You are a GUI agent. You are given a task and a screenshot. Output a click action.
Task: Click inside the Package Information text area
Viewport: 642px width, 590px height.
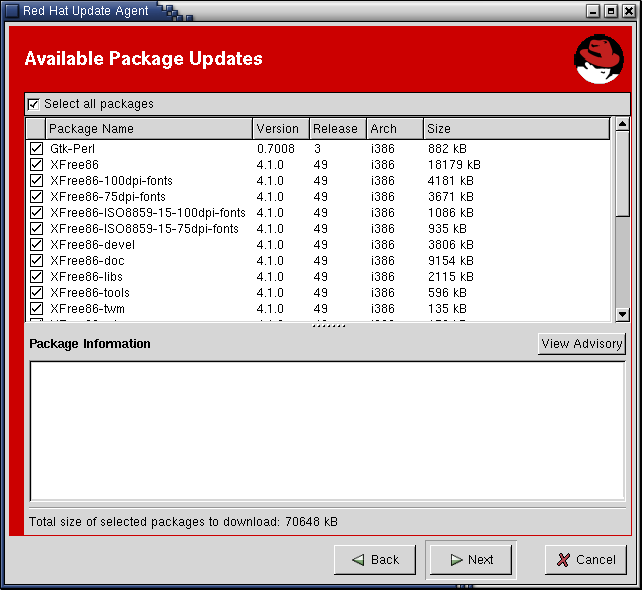point(328,431)
